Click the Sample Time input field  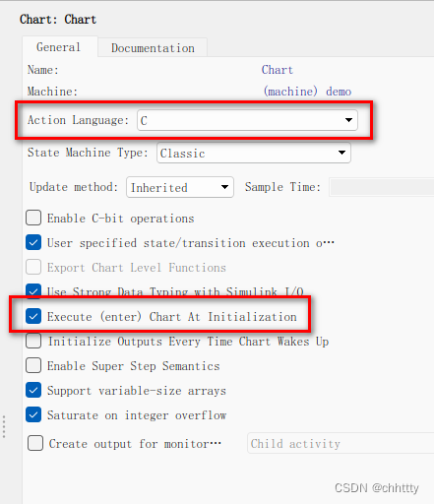[x=382, y=187]
